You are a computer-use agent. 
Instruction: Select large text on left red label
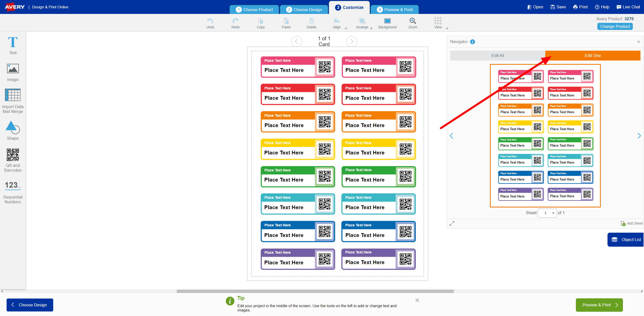[284, 98]
